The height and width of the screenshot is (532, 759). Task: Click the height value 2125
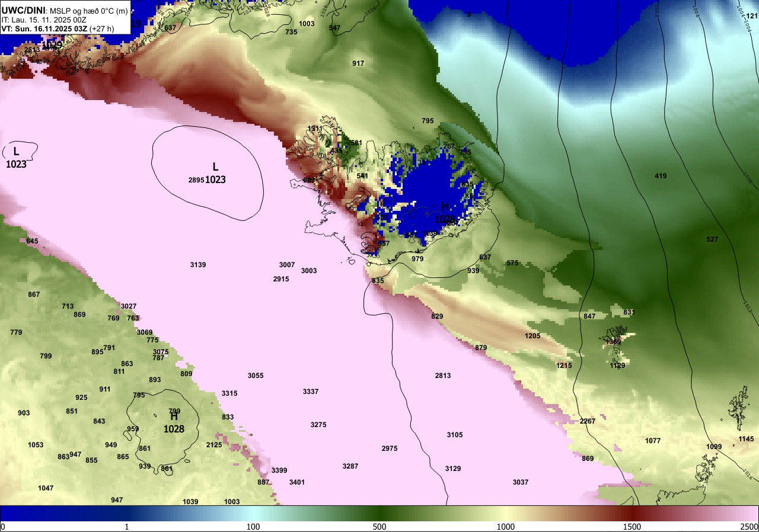(214, 445)
